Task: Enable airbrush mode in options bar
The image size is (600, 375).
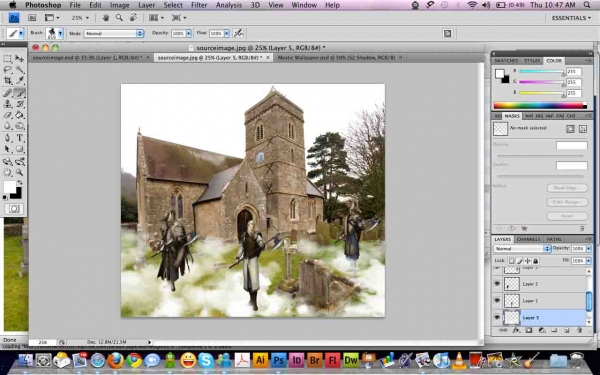Action: (x=238, y=33)
